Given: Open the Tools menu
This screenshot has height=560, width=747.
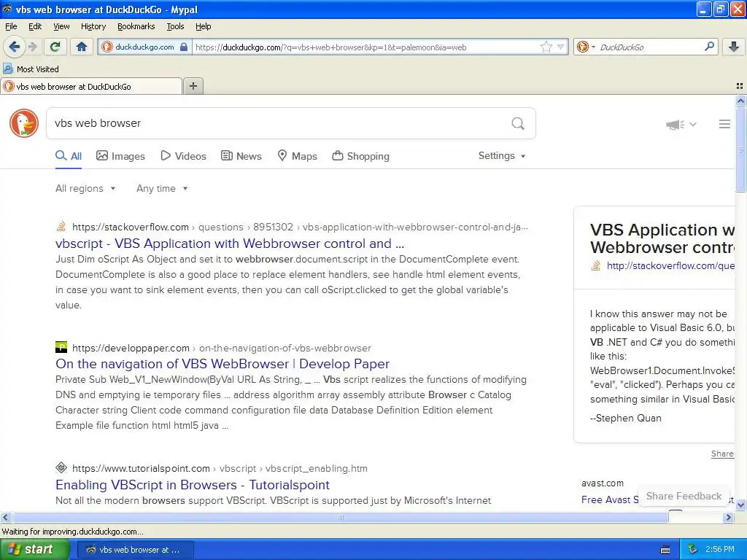Looking at the screenshot, I should pos(175,26).
